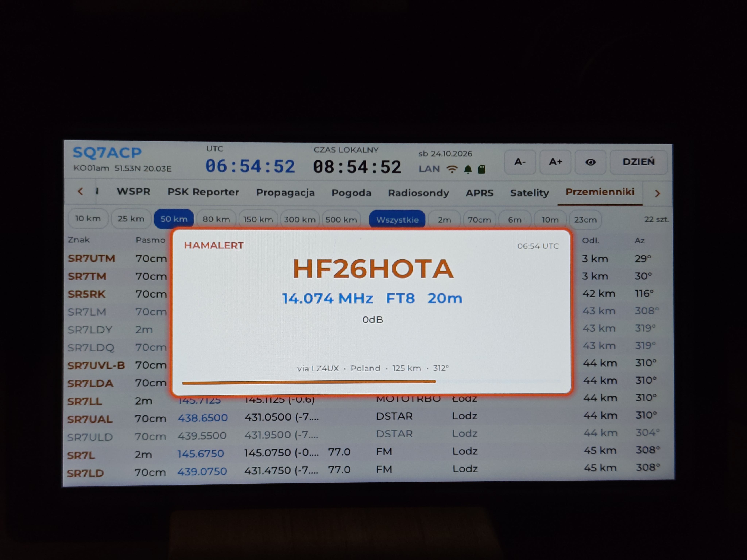
Task: Click the SD card status icon
Action: [482, 169]
